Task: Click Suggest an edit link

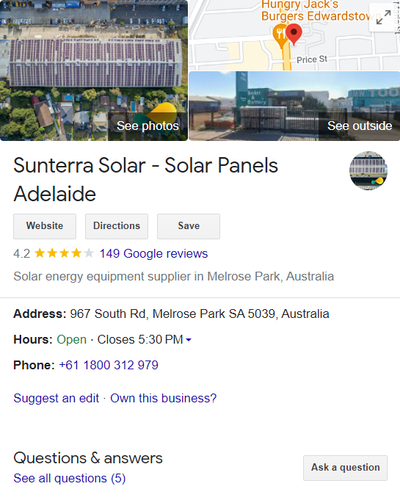Action: tap(56, 398)
